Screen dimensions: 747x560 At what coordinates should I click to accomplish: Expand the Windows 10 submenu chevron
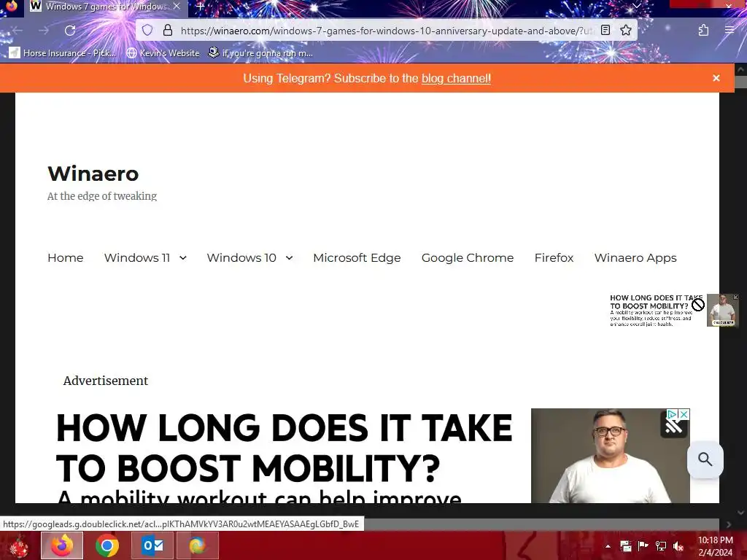[289, 258]
